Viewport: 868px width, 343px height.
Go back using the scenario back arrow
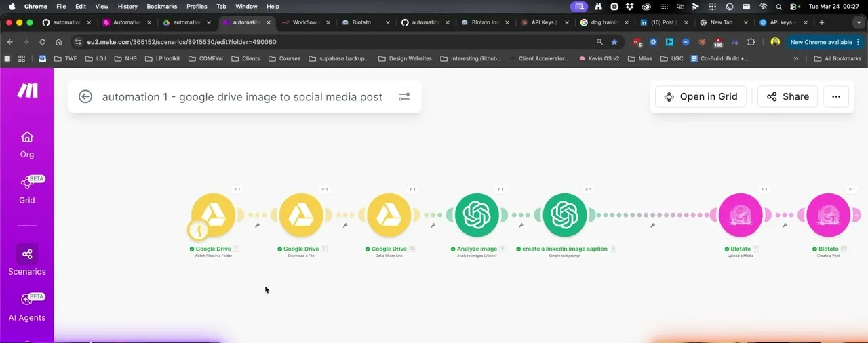point(85,96)
